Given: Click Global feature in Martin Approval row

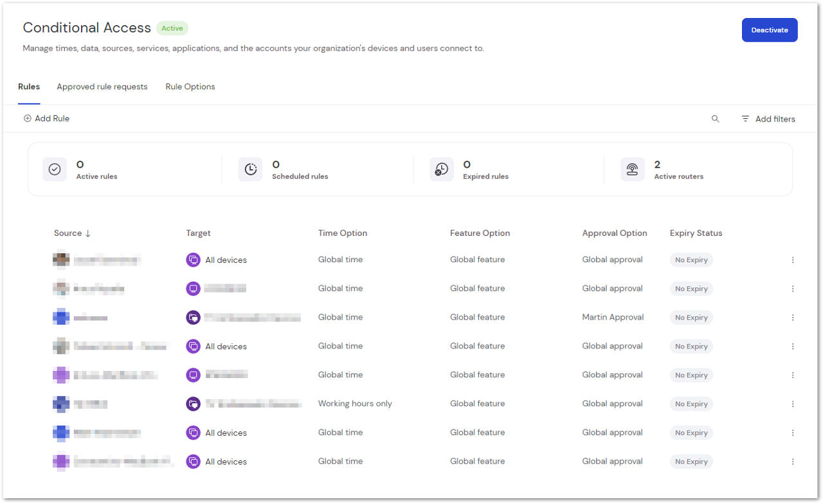Looking at the screenshot, I should [x=478, y=318].
